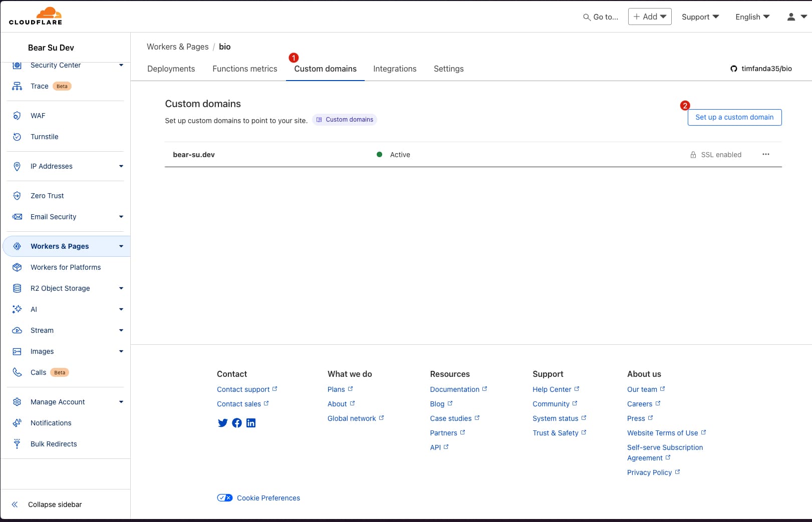The image size is (812, 522).
Task: Click Workers & Pages in breadcrumb
Action: point(177,47)
